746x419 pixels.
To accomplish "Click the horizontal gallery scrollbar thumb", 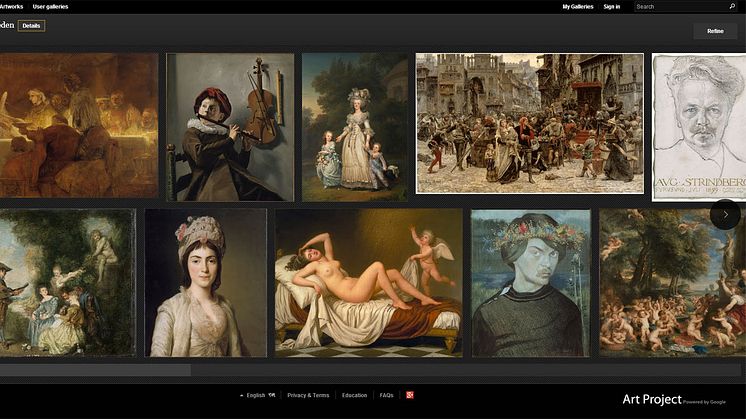I will click(95, 370).
